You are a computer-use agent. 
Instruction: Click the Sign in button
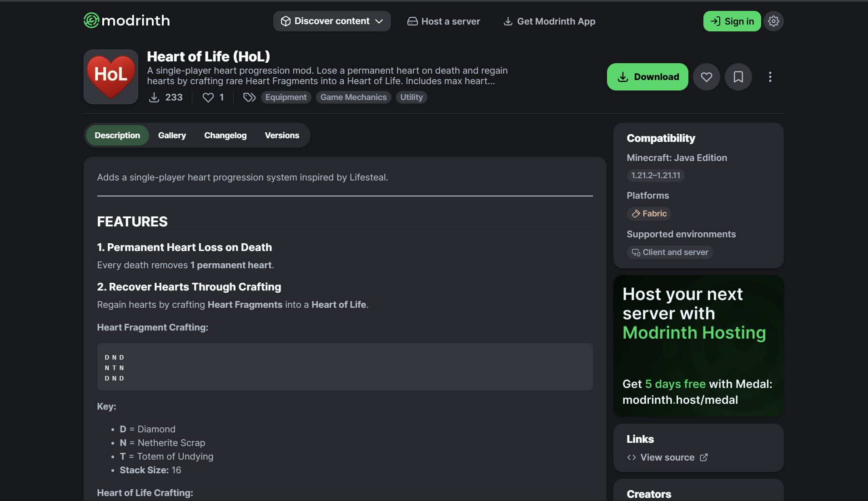(x=732, y=21)
